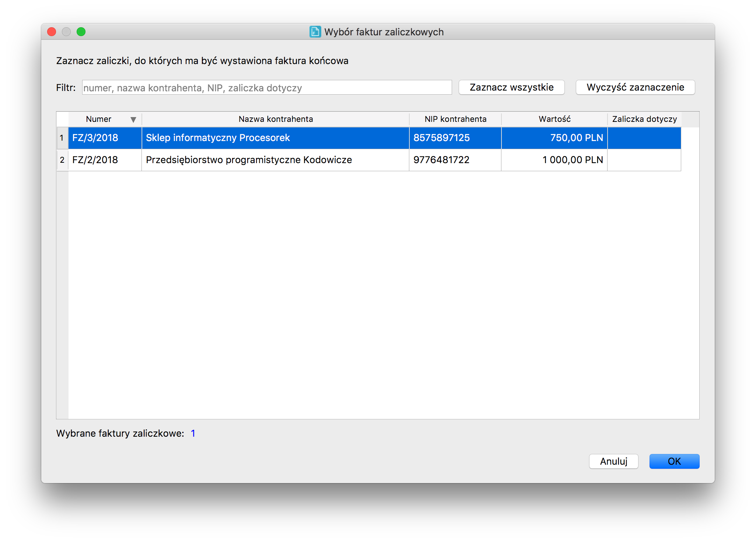Close the Wybór faktur zaliczkowych window

point(52,32)
